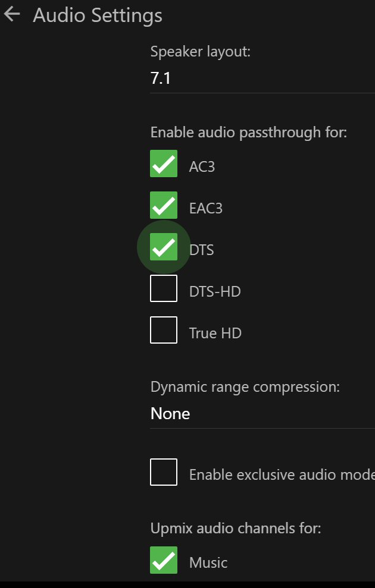Screen dimensions: 375x588
Task: Uncheck the Music upmix checkbox
Action: [164, 560]
